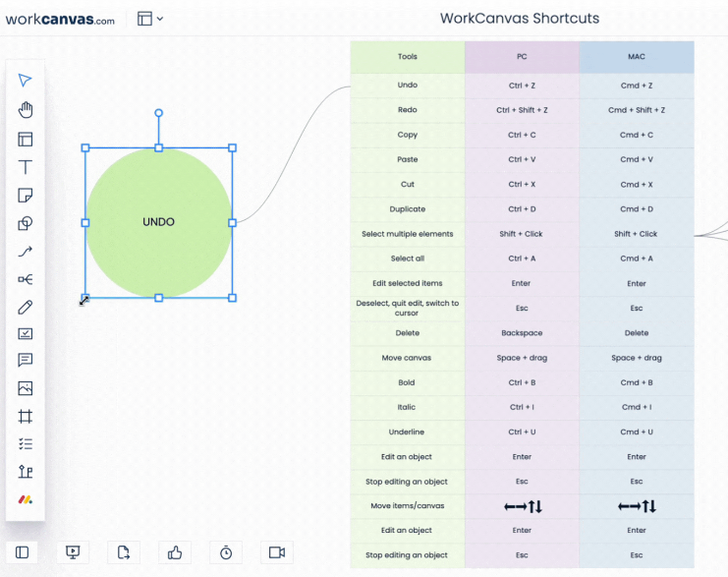Click the Tools column header
Image resolution: width=728 pixels, height=577 pixels.
tap(407, 57)
